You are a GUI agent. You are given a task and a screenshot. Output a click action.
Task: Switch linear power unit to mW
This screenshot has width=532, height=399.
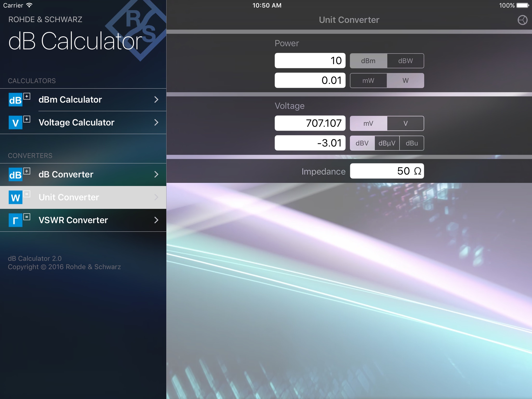(x=368, y=81)
